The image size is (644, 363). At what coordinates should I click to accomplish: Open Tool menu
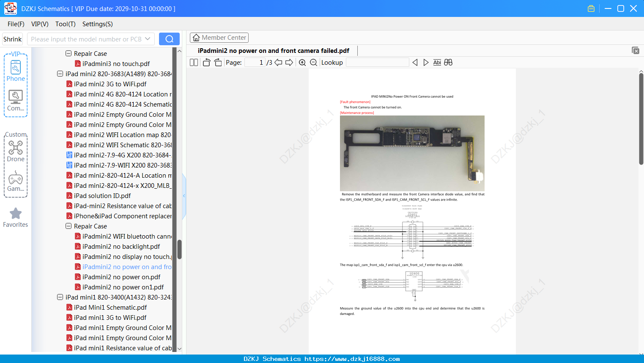click(66, 24)
